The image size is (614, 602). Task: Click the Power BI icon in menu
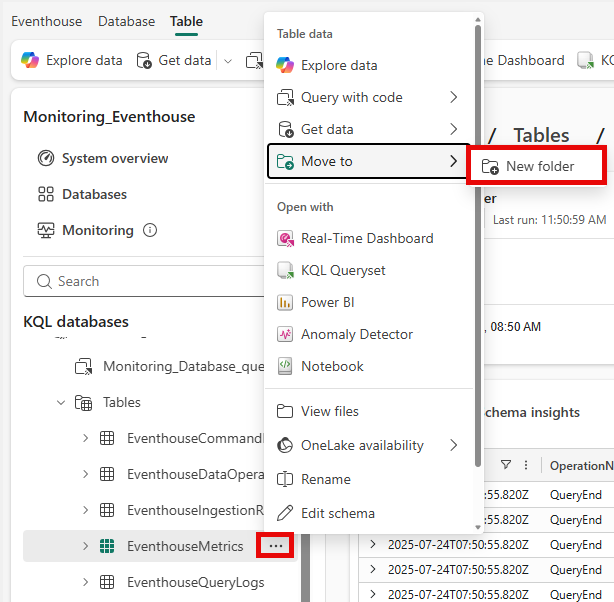285,302
